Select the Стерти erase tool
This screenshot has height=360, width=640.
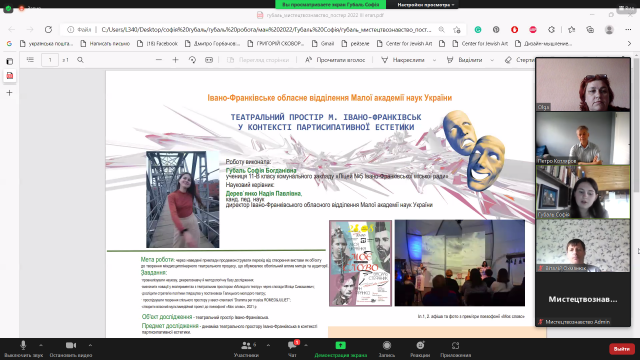[519, 60]
